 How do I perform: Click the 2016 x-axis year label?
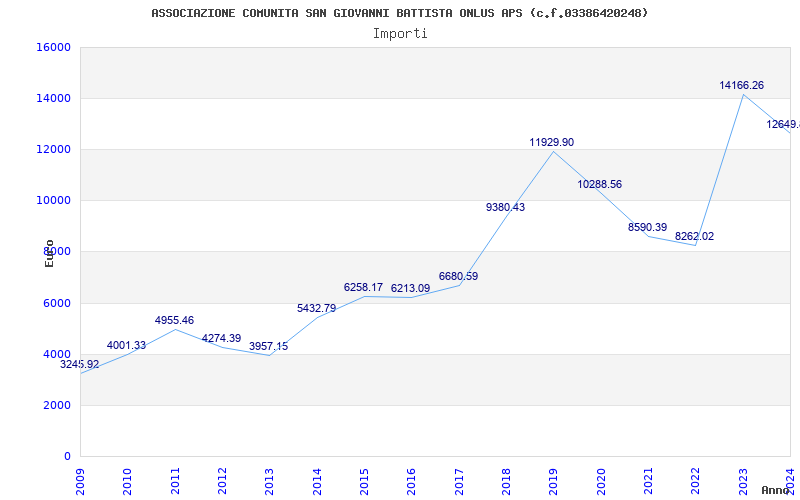[412, 482]
